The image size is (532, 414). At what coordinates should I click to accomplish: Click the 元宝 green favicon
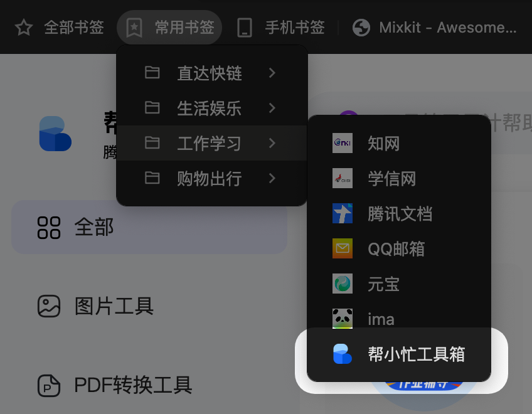click(x=343, y=284)
